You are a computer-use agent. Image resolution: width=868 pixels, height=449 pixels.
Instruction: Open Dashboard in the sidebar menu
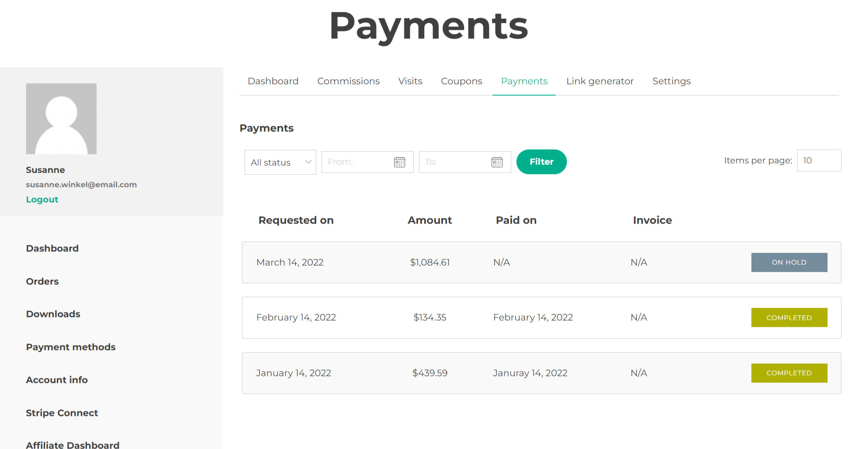tap(52, 248)
